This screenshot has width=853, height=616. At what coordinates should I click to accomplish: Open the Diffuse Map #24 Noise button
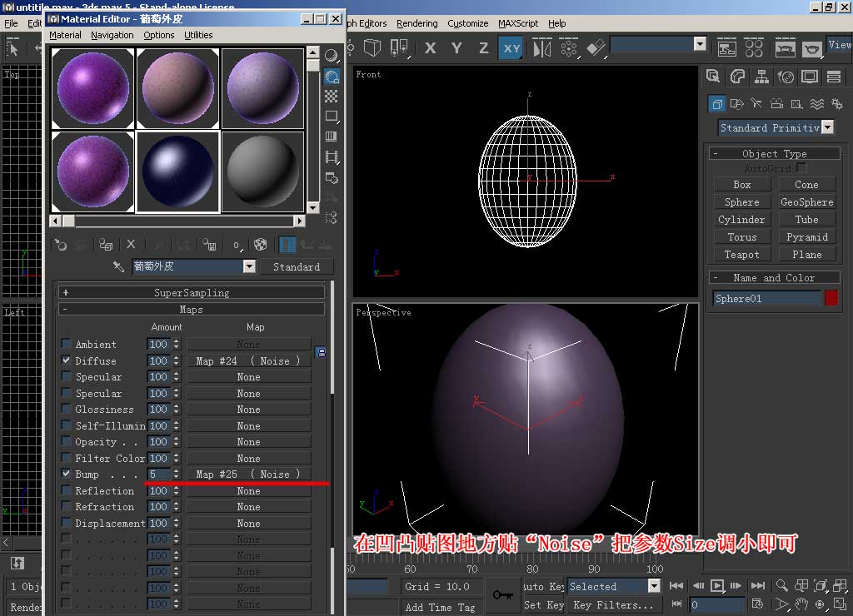(248, 360)
